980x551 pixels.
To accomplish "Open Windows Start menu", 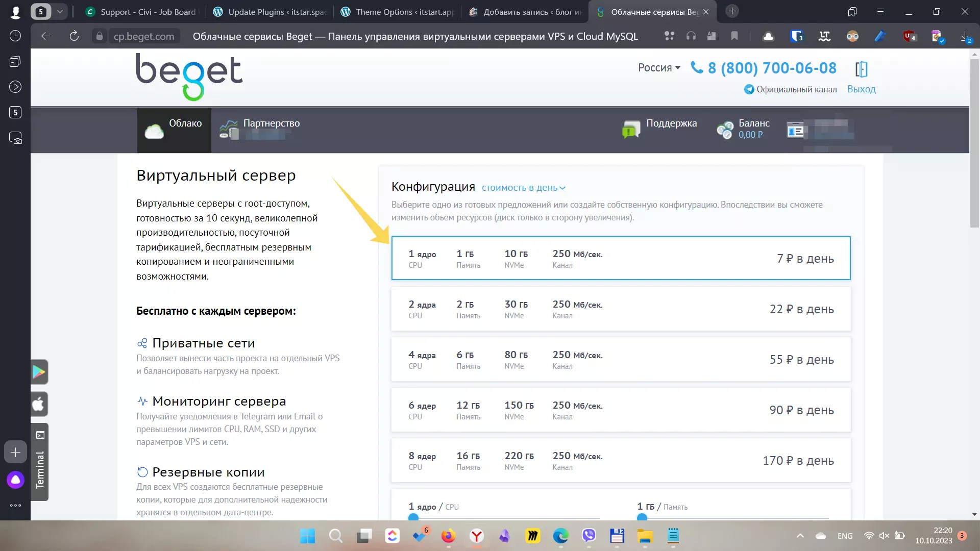I will [307, 536].
